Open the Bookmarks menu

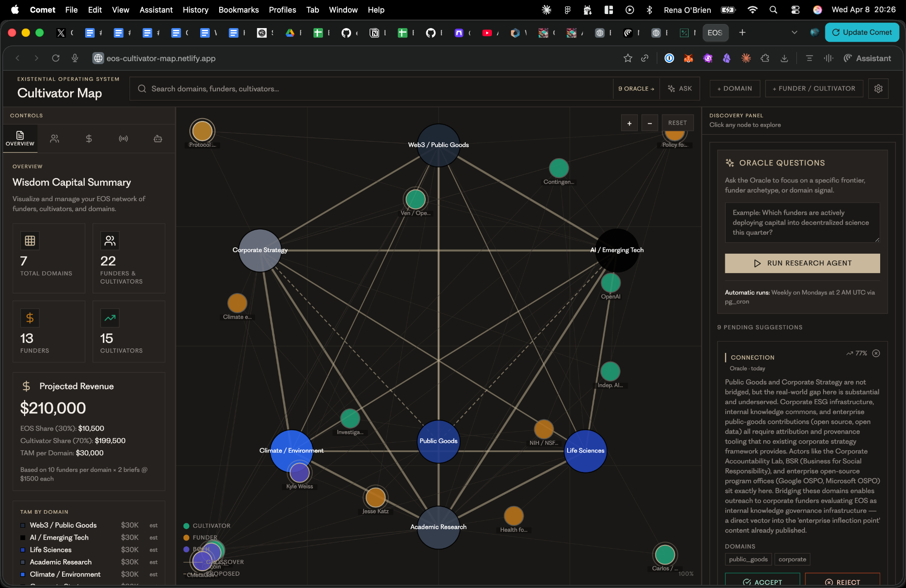pyautogui.click(x=238, y=10)
